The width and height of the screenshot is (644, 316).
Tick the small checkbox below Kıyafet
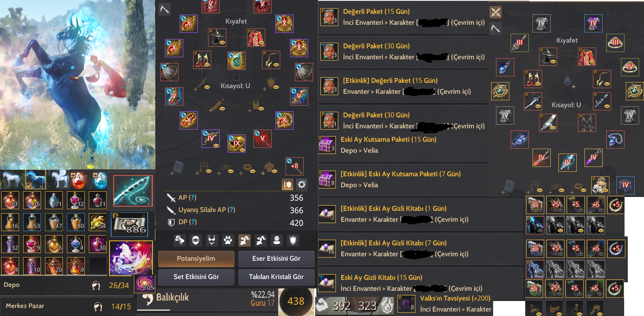point(236,77)
